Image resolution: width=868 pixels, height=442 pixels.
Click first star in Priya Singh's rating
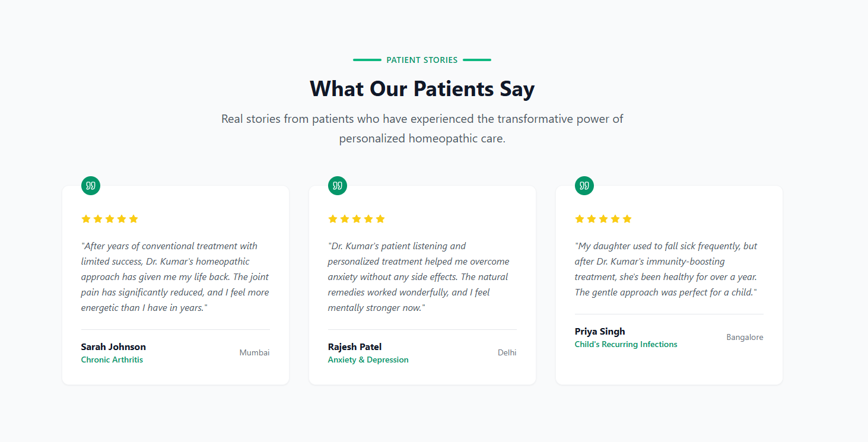coord(580,219)
